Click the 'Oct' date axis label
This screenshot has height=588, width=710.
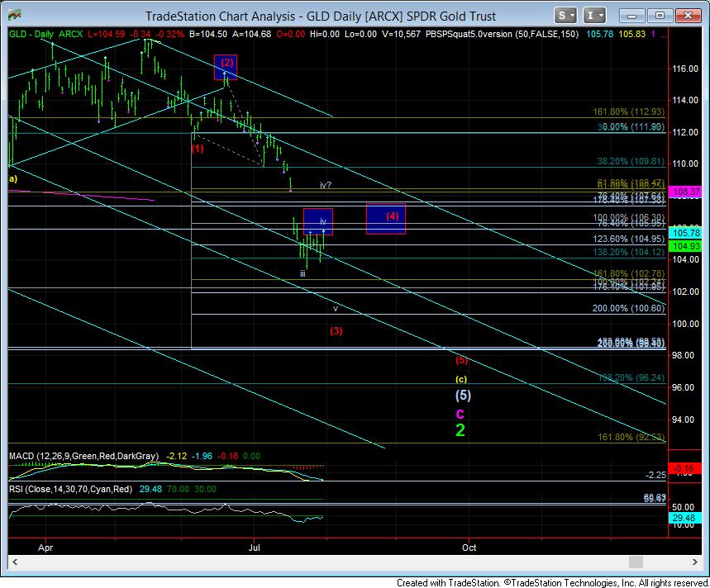tap(469, 548)
